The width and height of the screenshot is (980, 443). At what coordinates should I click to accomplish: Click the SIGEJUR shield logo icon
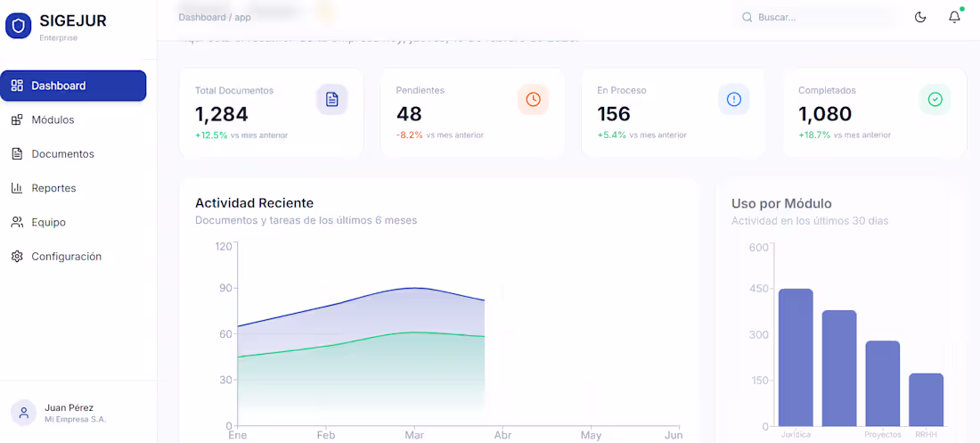tap(19, 26)
